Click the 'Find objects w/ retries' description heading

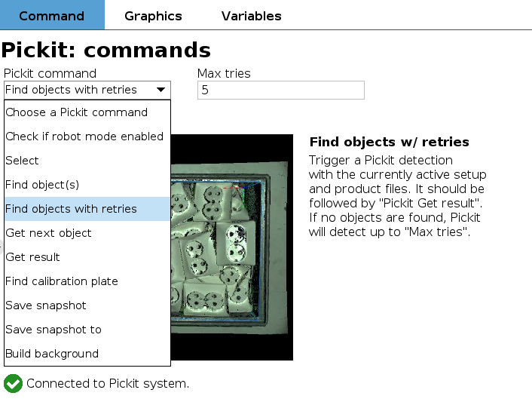coord(389,142)
